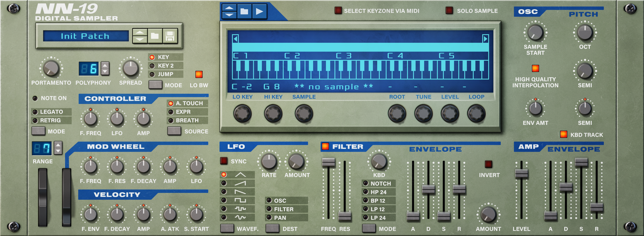Image resolution: width=644 pixels, height=236 pixels.
Task: Select HP 24 filter mode
Action: click(379, 192)
